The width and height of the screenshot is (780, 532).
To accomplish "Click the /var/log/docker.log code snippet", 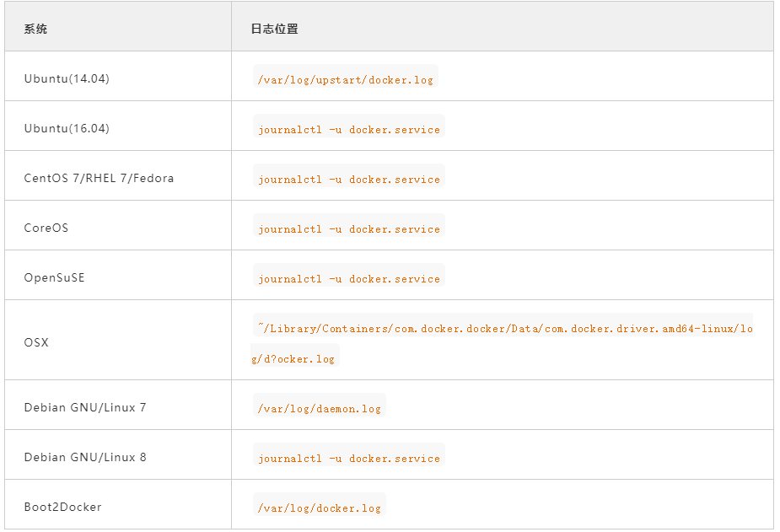I will tap(320, 504).
